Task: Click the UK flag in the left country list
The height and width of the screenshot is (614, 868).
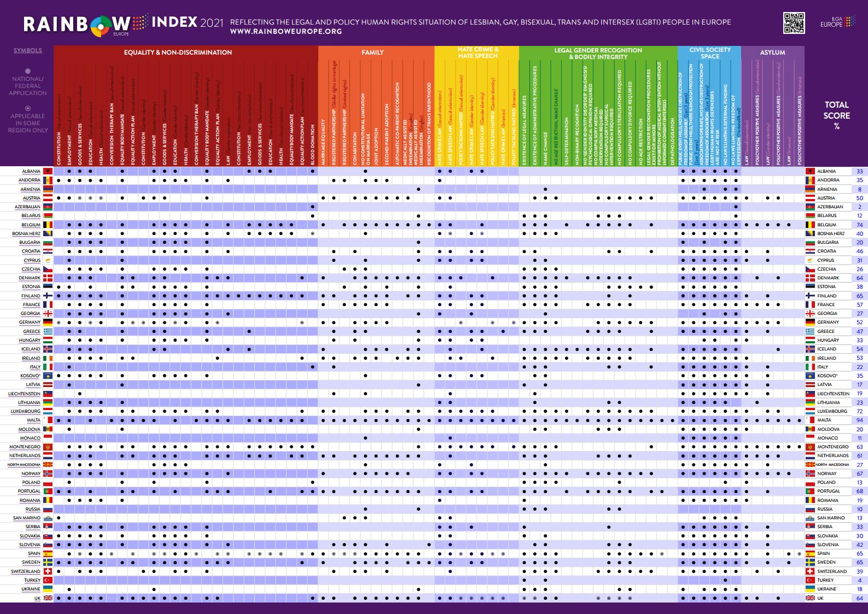Action: pos(48,598)
